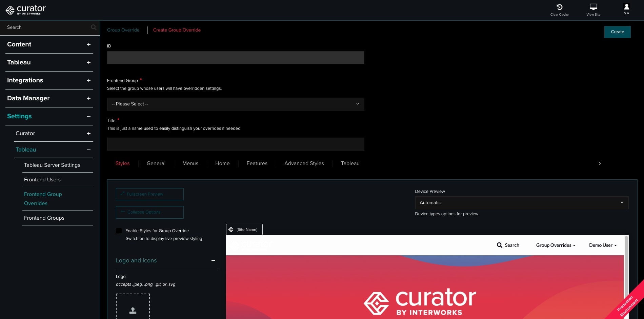Screen dimensions: 644x319
Task: Switch to the Features tab
Action: pyautogui.click(x=257, y=163)
